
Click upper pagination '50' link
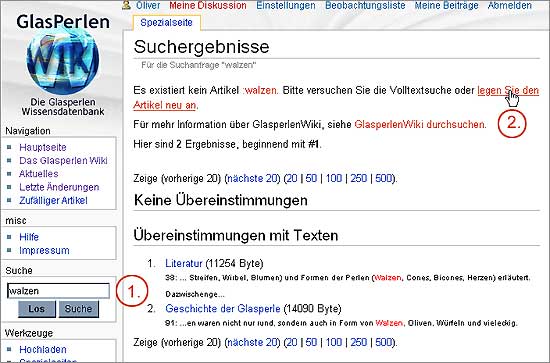(x=311, y=179)
